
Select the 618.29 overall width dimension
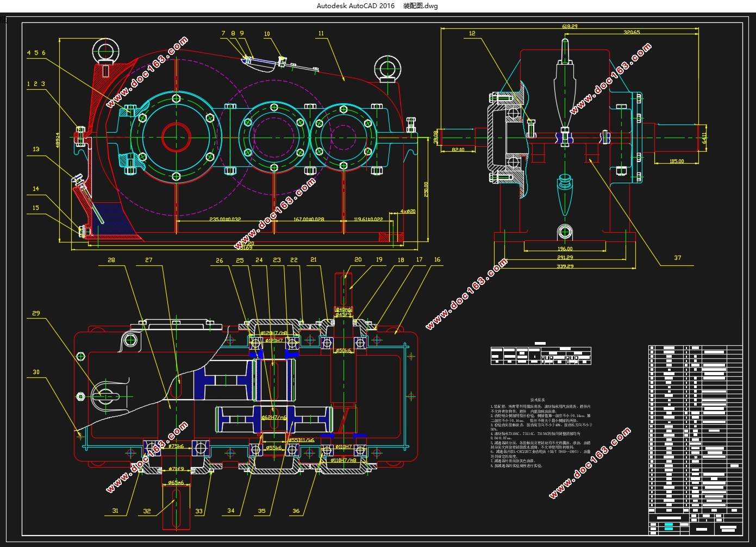(x=570, y=26)
